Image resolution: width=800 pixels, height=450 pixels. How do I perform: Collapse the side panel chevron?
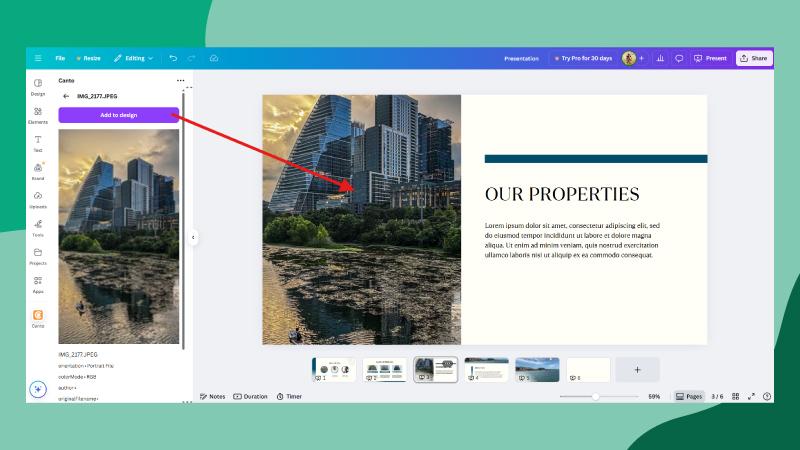click(x=193, y=237)
